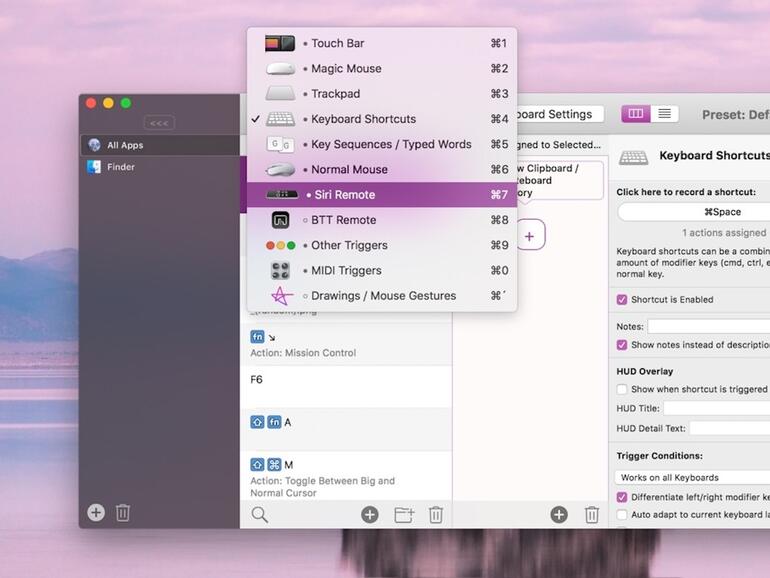Add a new app with sidebar plus

[96, 513]
